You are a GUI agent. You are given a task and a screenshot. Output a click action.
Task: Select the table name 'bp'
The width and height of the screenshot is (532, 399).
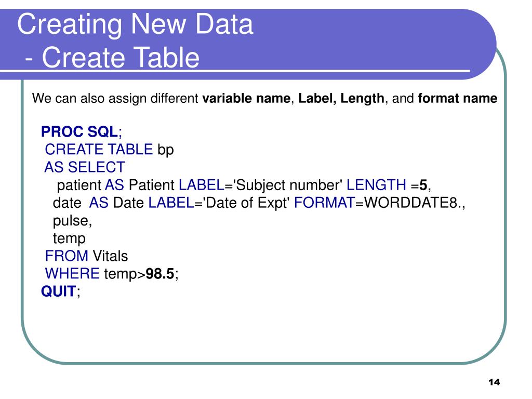pos(166,150)
